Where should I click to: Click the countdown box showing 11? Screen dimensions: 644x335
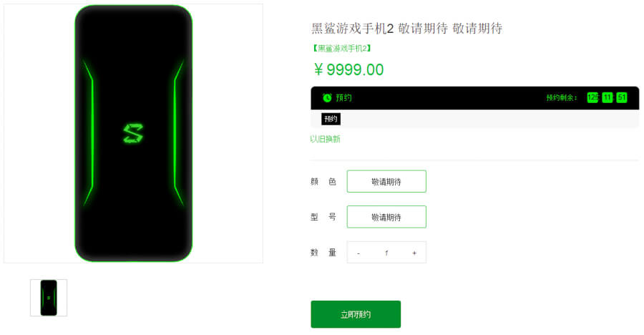607,97
